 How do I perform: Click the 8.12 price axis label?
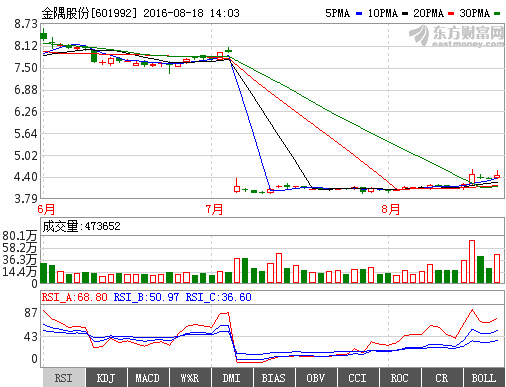26,46
